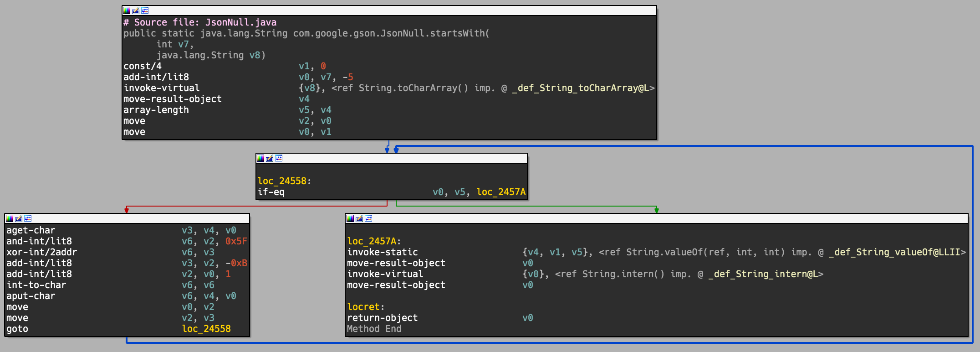Image resolution: width=980 pixels, height=352 pixels.
Task: Click the group icon on the if-eq node
Action: click(x=279, y=158)
